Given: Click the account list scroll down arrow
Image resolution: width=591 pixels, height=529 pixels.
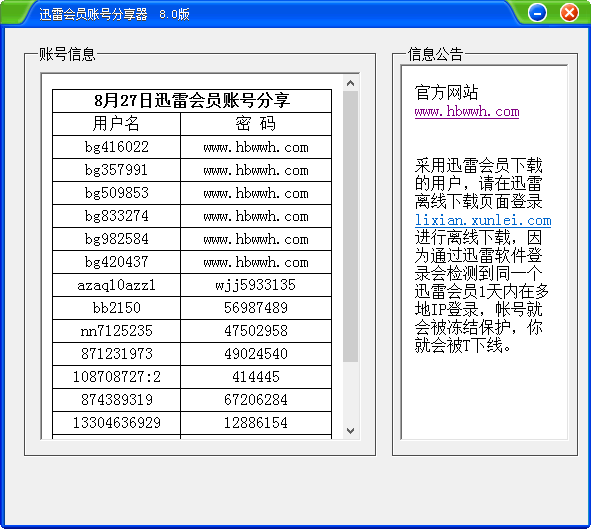Looking at the screenshot, I should point(351,430).
